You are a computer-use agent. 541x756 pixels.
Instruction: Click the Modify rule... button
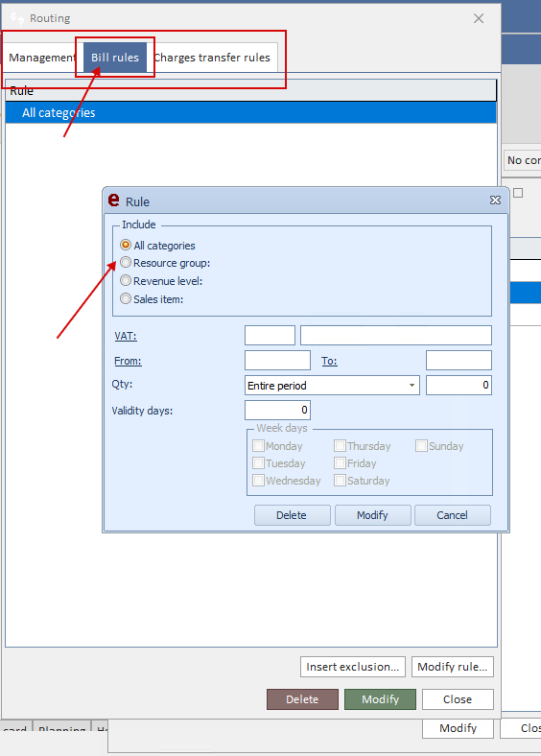click(x=453, y=667)
